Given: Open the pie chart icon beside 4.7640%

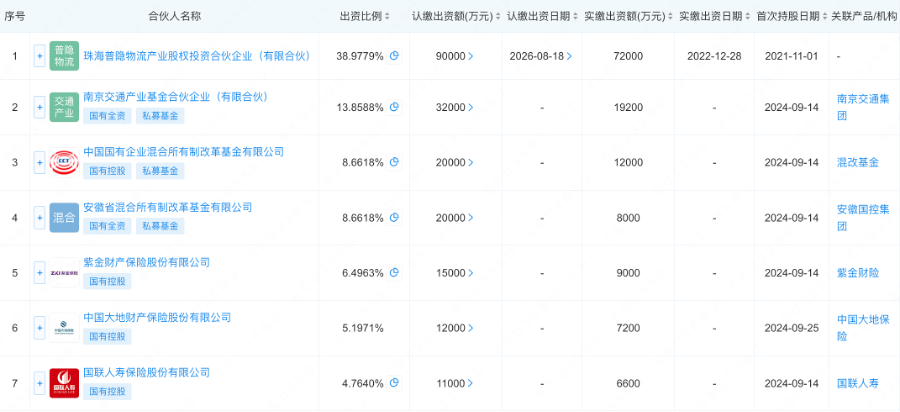Looking at the screenshot, I should pyautogui.click(x=394, y=383).
